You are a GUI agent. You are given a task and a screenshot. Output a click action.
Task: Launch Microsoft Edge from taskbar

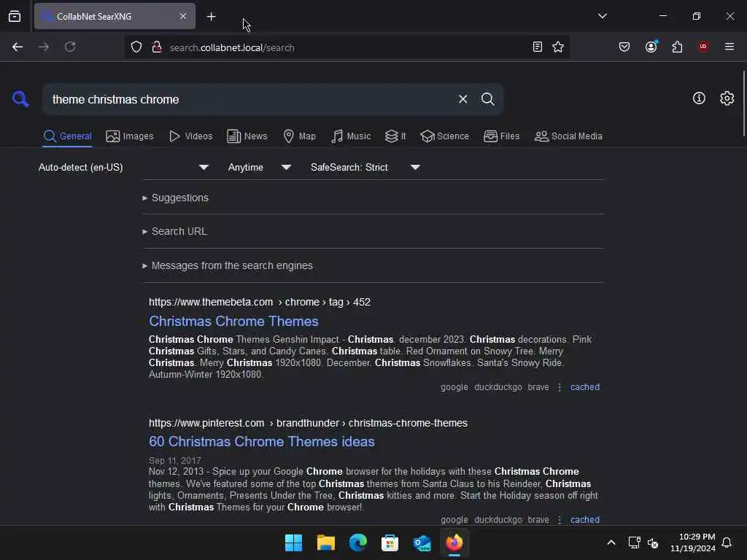pyautogui.click(x=357, y=542)
